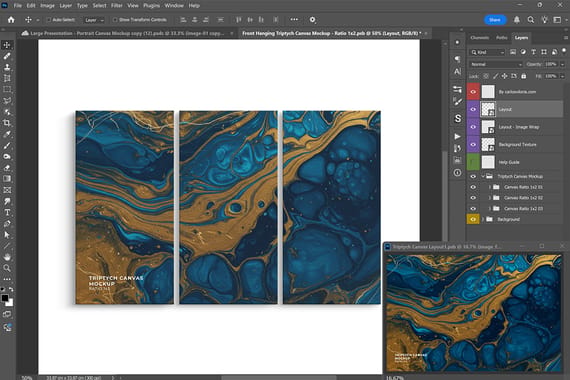570x380 pixels.
Task: Open the search magnifier at top right
Action: point(531,20)
